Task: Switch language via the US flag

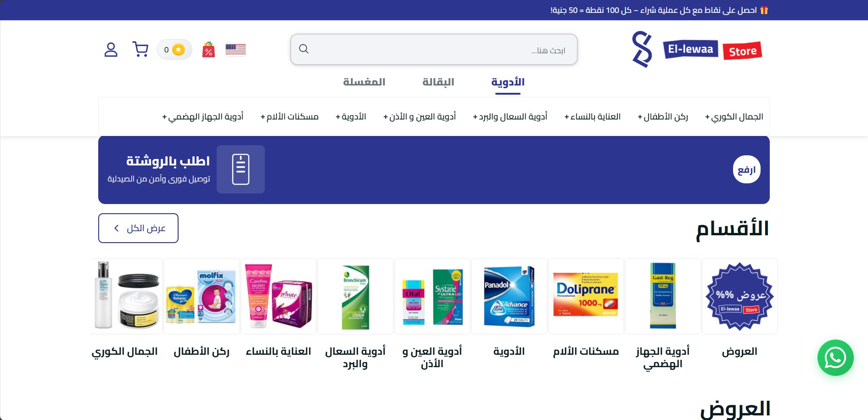Action: [x=235, y=50]
